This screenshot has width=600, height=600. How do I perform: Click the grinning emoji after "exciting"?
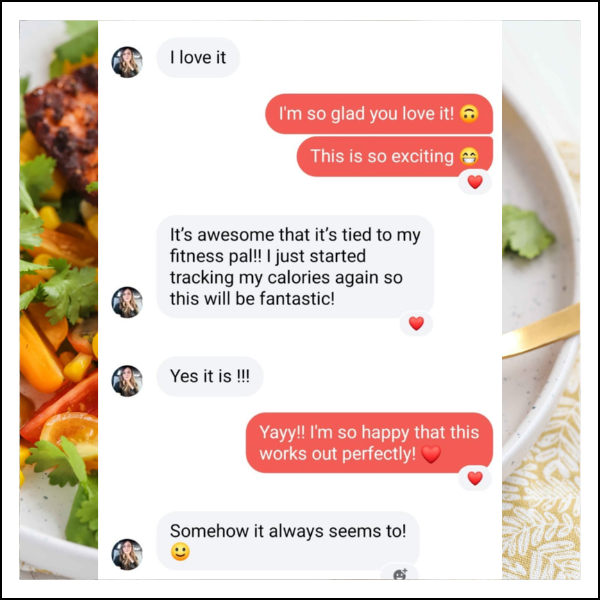[x=469, y=156]
